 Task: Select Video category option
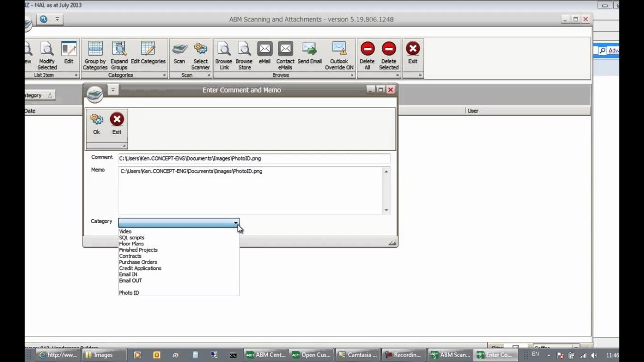[x=125, y=231]
